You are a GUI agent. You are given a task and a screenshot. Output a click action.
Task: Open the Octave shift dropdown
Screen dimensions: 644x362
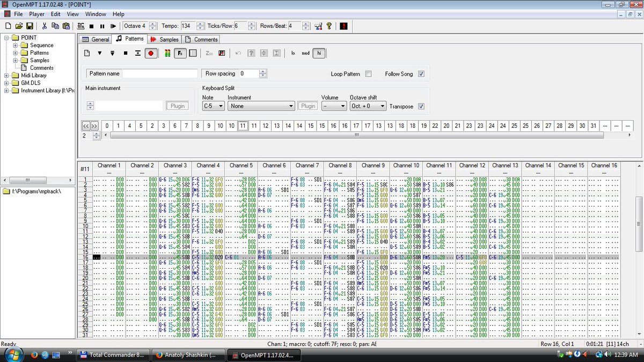point(368,106)
